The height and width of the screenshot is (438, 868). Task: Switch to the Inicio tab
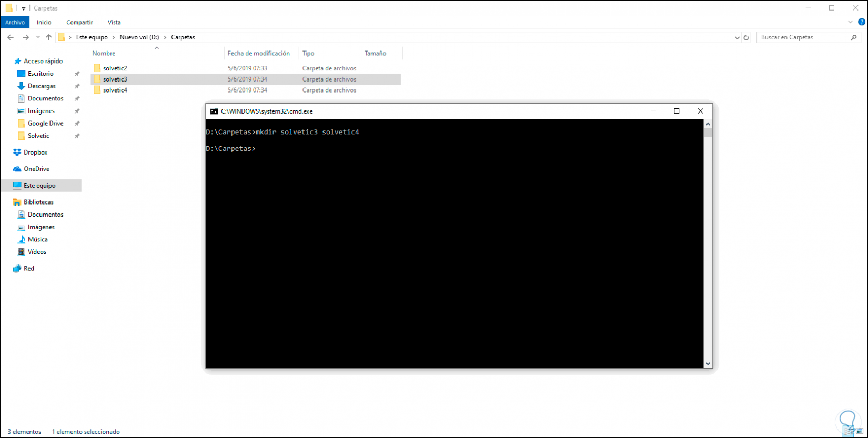click(x=44, y=22)
